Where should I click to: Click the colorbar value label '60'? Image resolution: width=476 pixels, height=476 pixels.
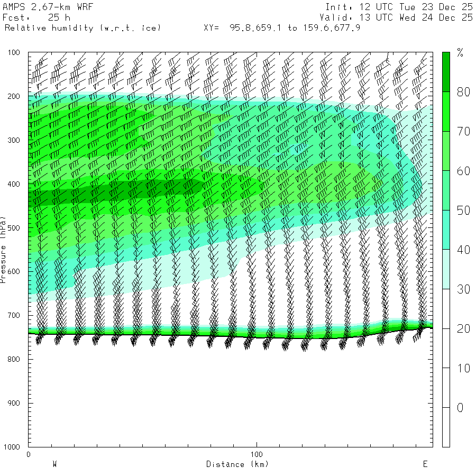coord(463,171)
